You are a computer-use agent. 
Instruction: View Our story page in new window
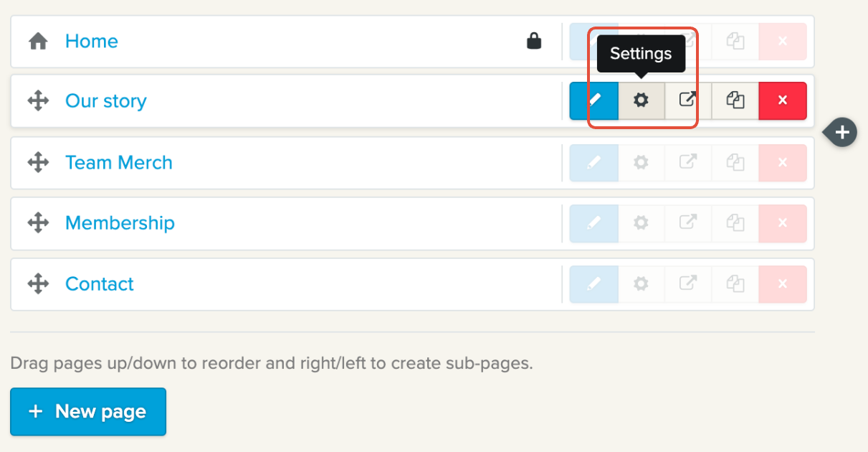click(688, 101)
